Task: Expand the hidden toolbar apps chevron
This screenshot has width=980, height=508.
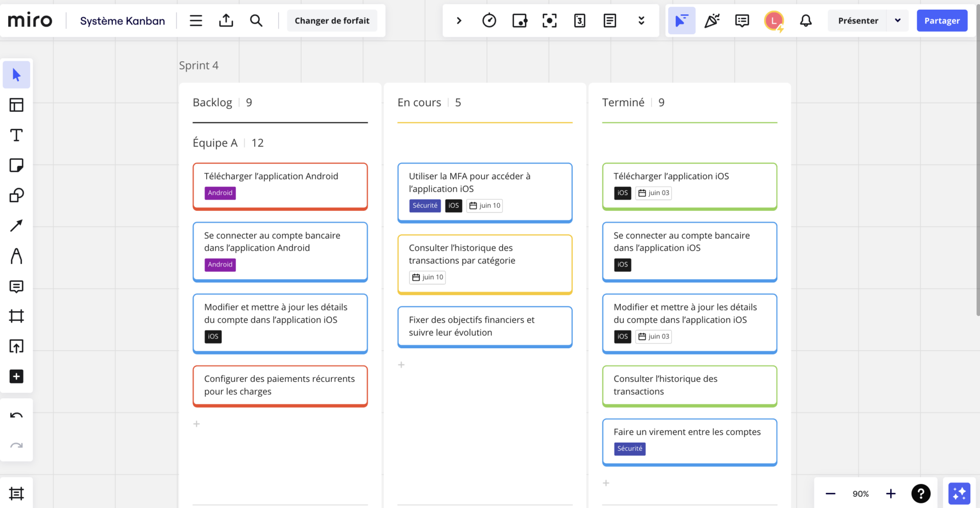Action: [641, 20]
